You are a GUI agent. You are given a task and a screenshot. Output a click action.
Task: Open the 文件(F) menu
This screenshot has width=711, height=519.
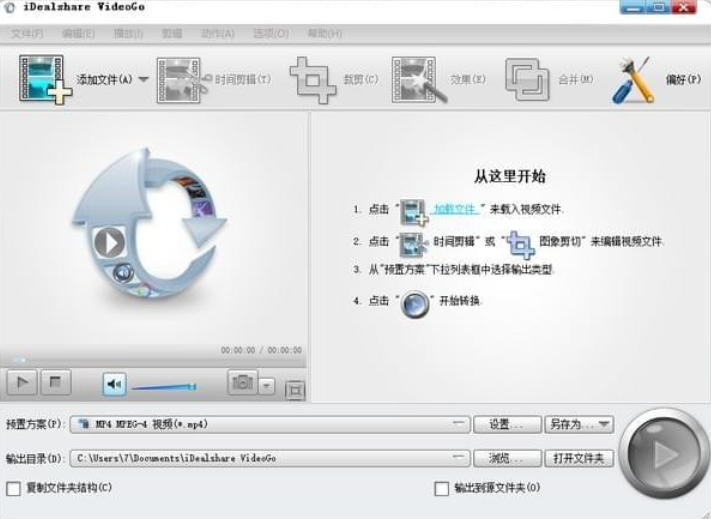(27, 34)
